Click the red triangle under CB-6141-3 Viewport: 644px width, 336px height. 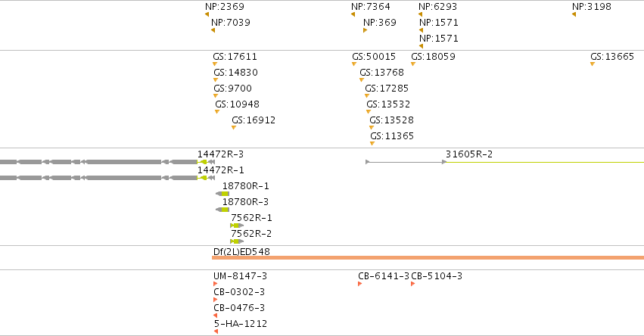(x=359, y=284)
